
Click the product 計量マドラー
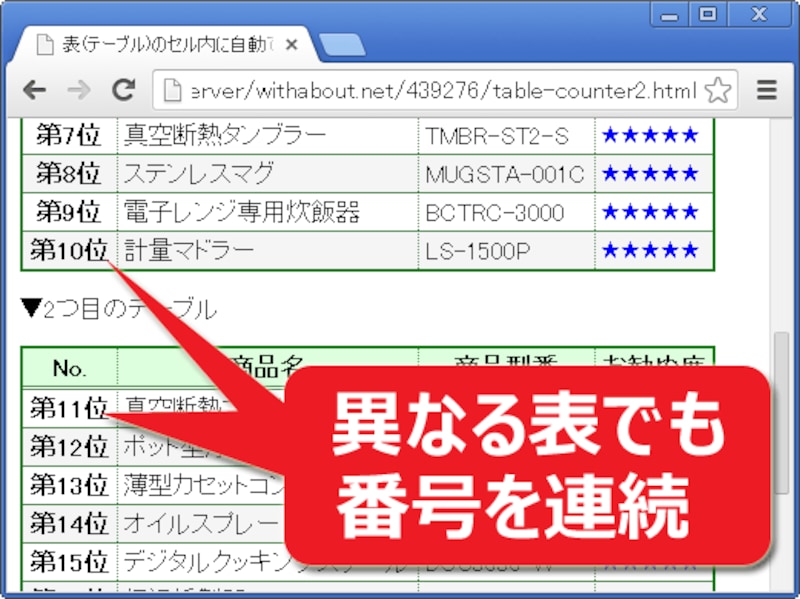click(x=189, y=251)
